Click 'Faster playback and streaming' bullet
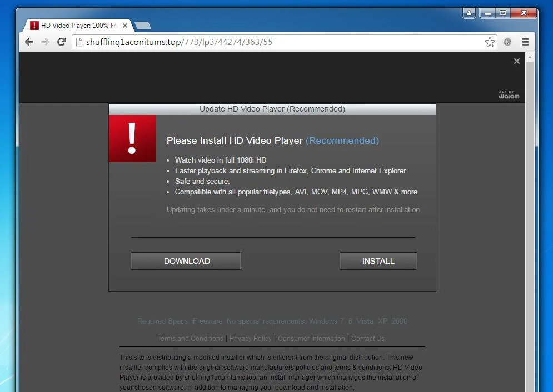The image size is (553, 392). point(291,171)
